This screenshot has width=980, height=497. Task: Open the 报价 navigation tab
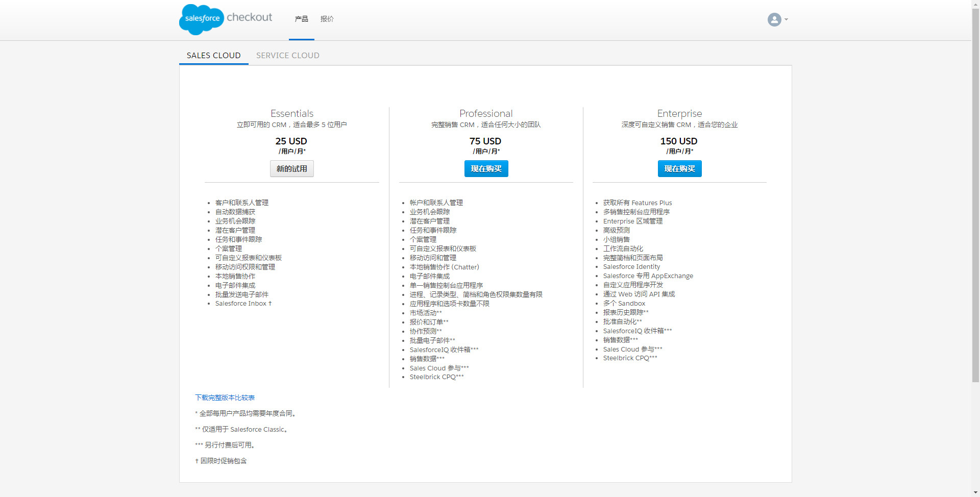pos(327,19)
